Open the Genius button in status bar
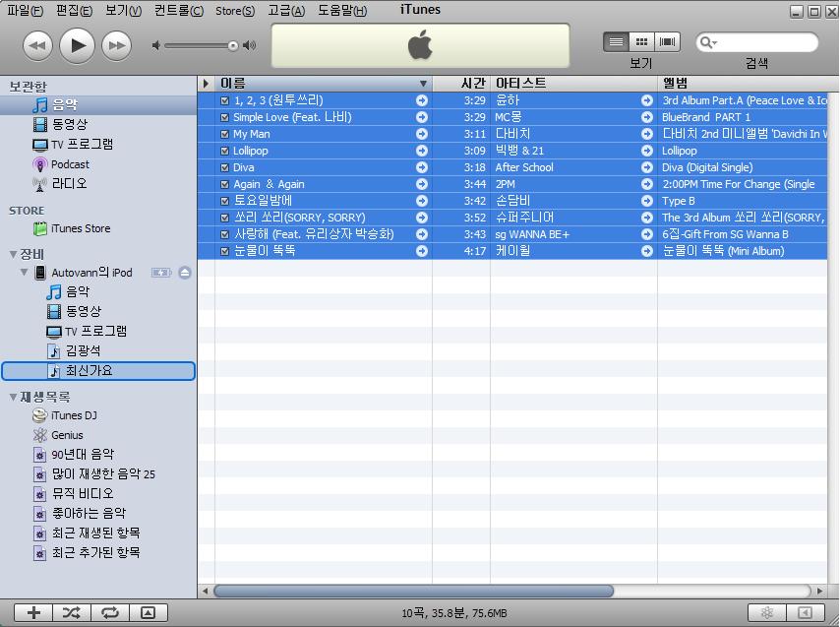The image size is (840, 627). (x=766, y=612)
